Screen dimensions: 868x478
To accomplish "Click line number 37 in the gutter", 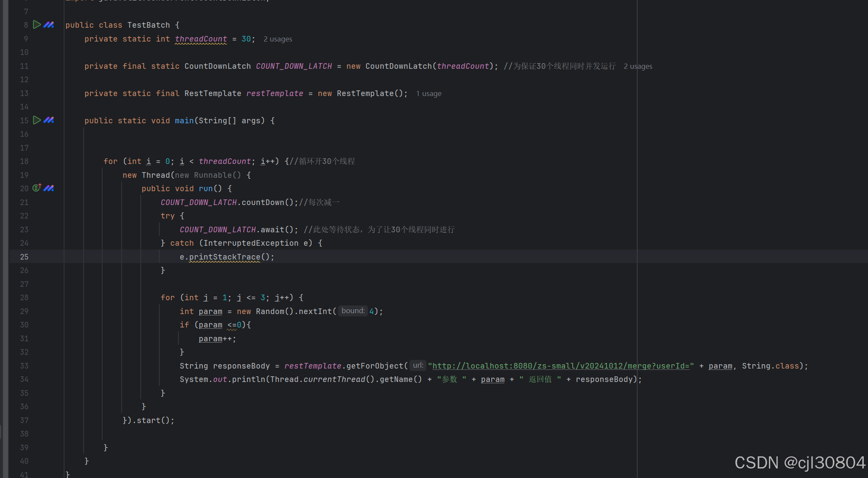I will coord(24,420).
